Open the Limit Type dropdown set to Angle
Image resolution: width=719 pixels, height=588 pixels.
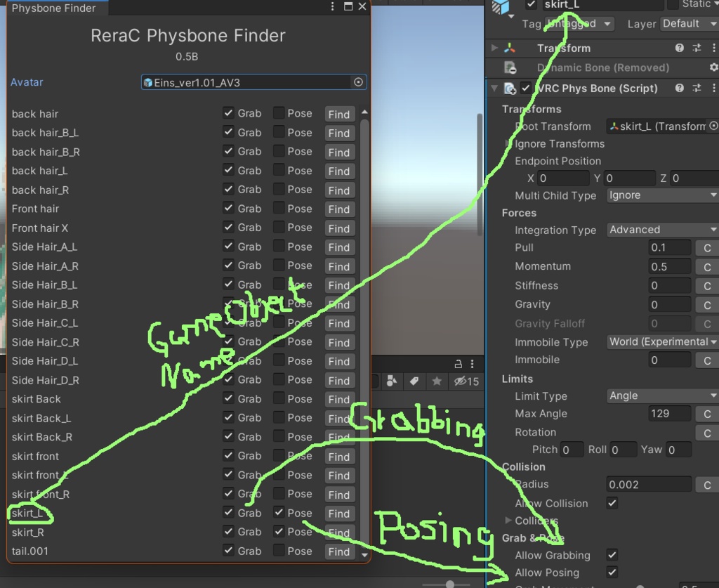(x=660, y=396)
